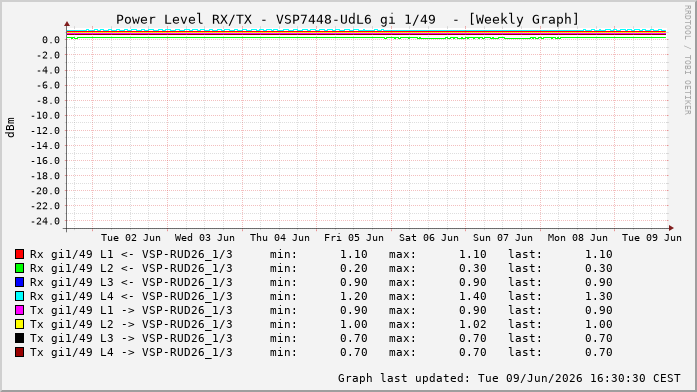Click the '-18.0' y-axis value
This screenshot has width=697, height=392.
[x=45, y=176]
